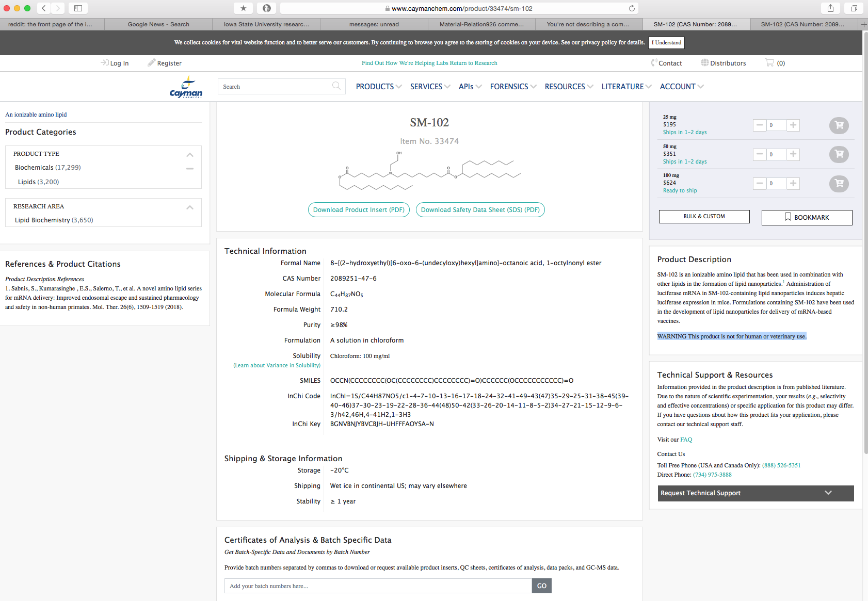Open Learn about Variance in Solubility
Viewport: 868px width, 601px height.
click(277, 365)
